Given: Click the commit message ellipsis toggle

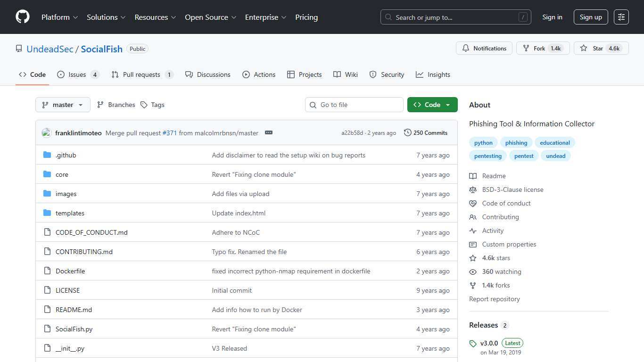Looking at the screenshot, I should pos(269,132).
